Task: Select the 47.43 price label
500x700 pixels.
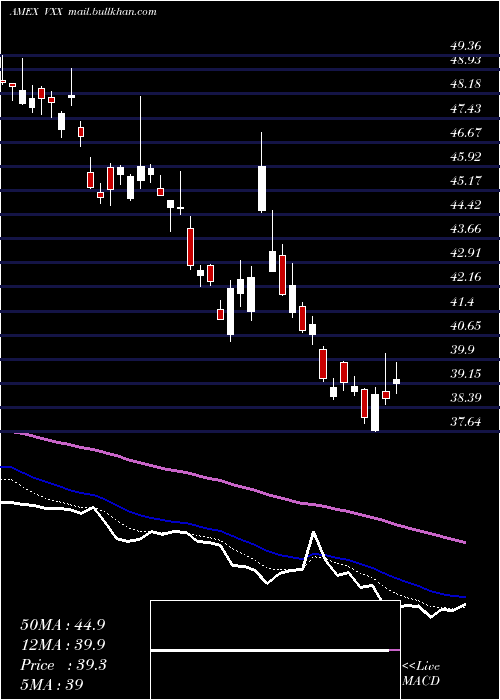Action: tap(466, 108)
